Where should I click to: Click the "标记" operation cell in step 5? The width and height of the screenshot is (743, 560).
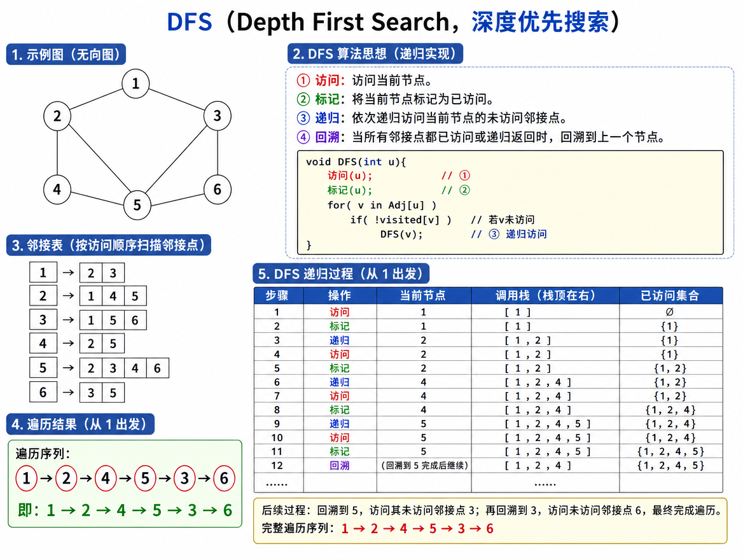[340, 368]
